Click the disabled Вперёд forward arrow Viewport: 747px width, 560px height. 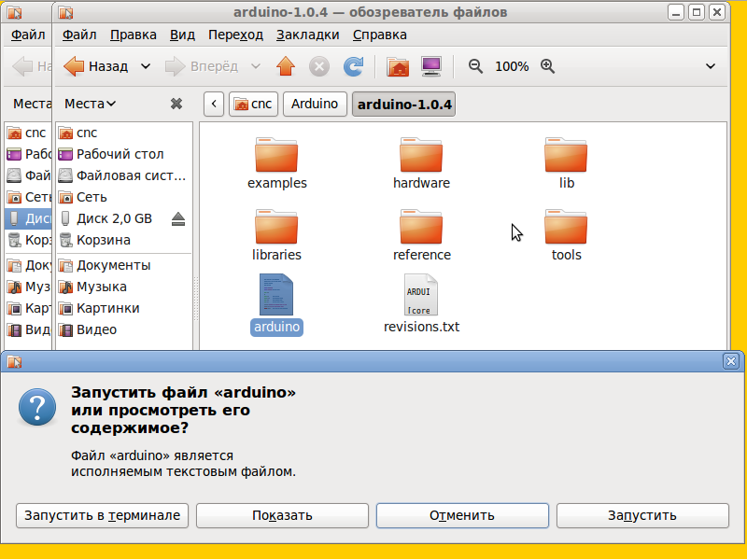coord(202,66)
